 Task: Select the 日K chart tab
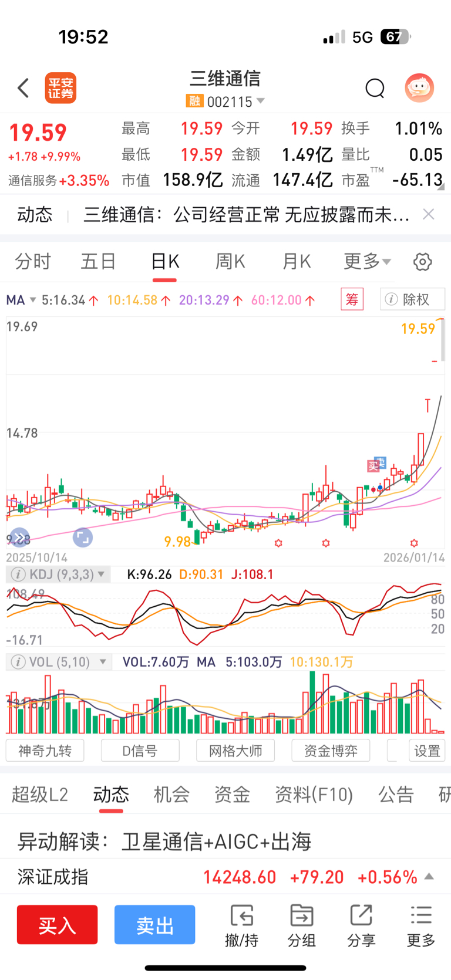pos(165,261)
